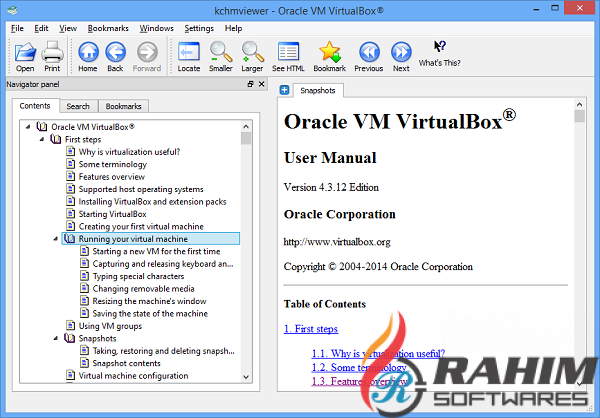Open the File menu
The width and height of the screenshot is (600, 418).
[17, 28]
